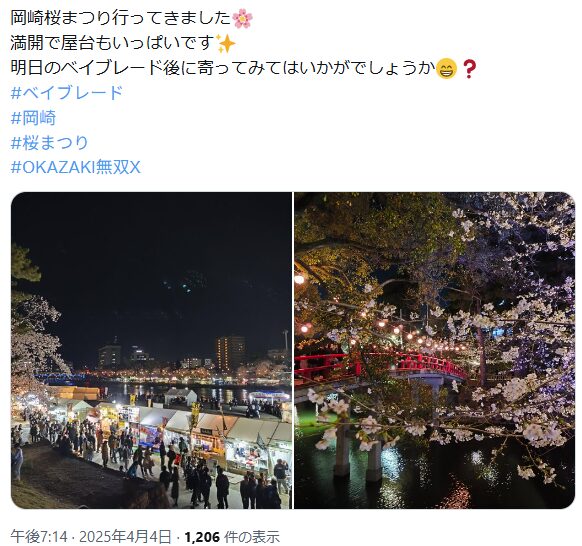Open the #桜まつり hashtag
The width and height of the screenshot is (582, 546).
point(50,143)
